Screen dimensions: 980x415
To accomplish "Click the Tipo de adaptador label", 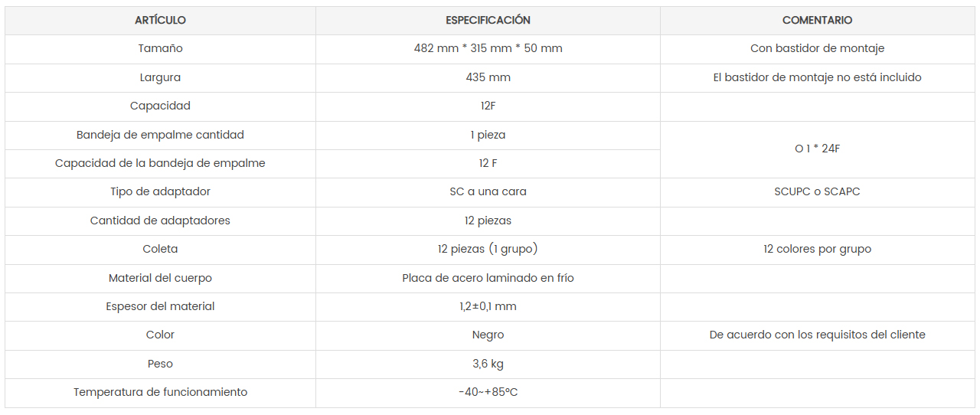I will tap(160, 191).
